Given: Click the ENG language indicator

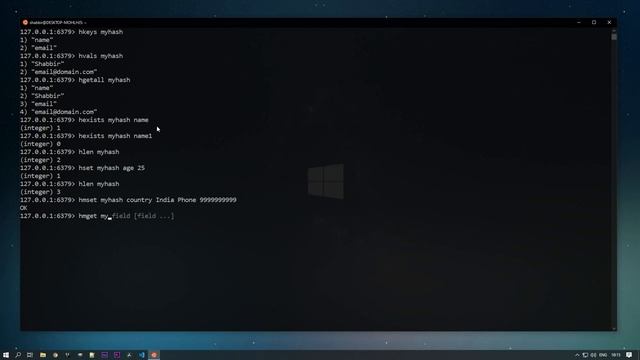Looking at the screenshot, I should tap(603, 355).
